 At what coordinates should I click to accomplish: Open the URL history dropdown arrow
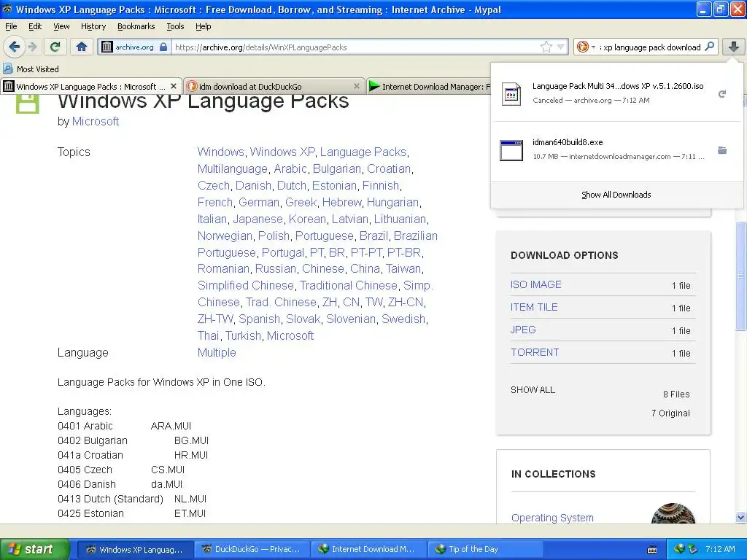(x=561, y=47)
